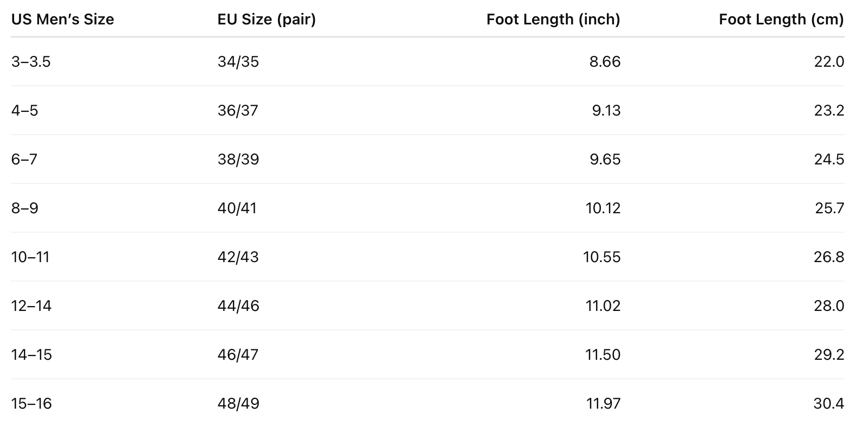Click the Foot Length (inch) header
Image resolution: width=868 pixels, height=426 pixels.
click(x=553, y=20)
